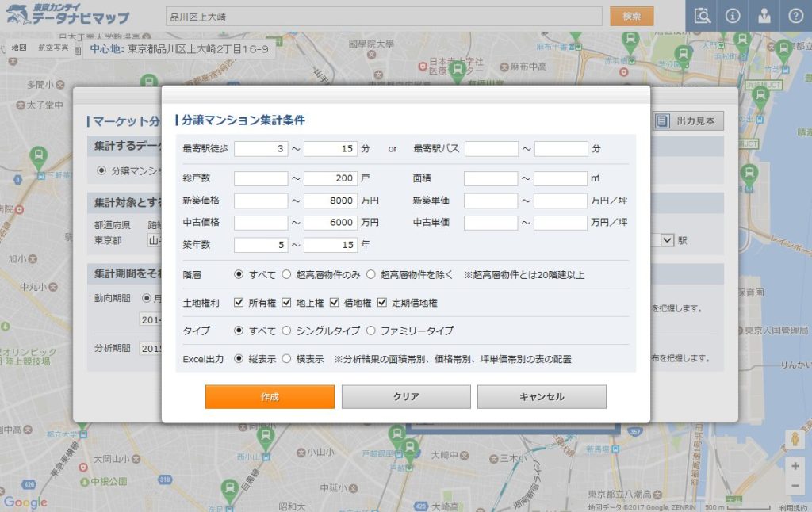Click the キャンセル button
Screen dimensions: 812x512
542,397
